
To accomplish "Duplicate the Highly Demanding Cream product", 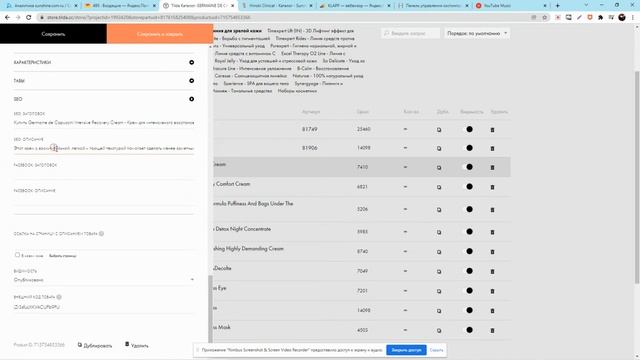I will tap(439, 252).
